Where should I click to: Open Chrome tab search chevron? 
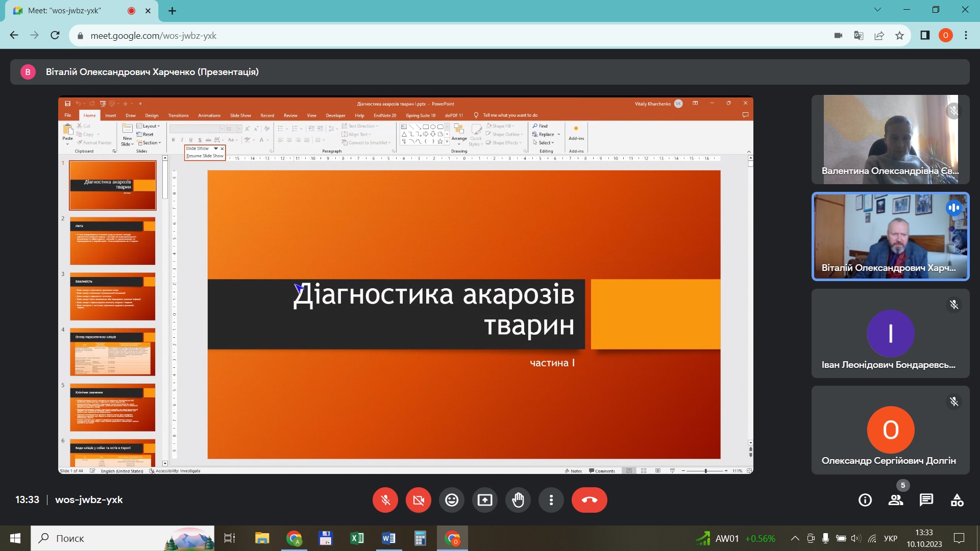click(x=877, y=10)
